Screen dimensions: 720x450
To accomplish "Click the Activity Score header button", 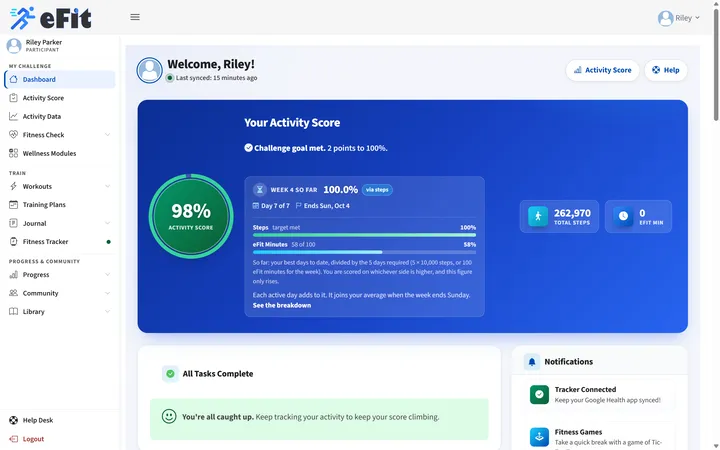I will (602, 70).
